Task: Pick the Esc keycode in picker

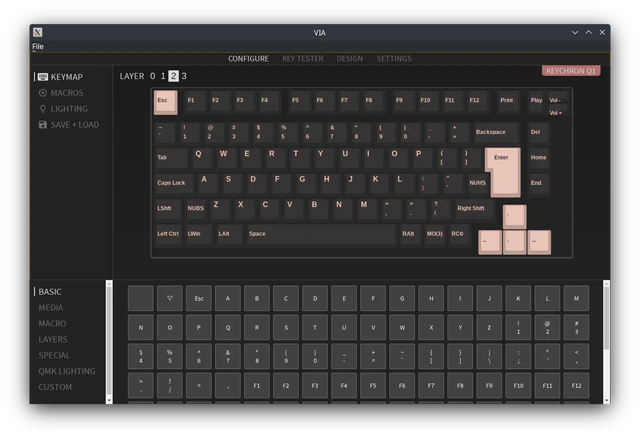Action: coord(199,299)
